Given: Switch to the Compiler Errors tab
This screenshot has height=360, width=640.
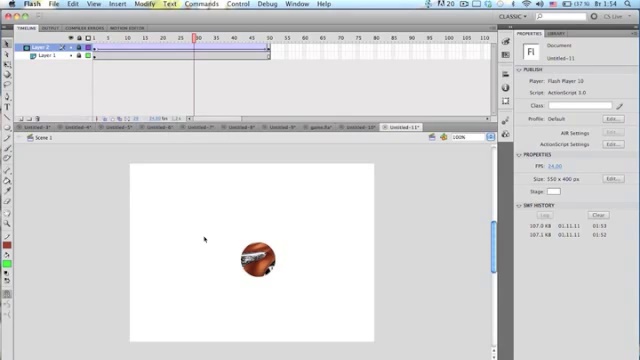Looking at the screenshot, I should point(84,28).
